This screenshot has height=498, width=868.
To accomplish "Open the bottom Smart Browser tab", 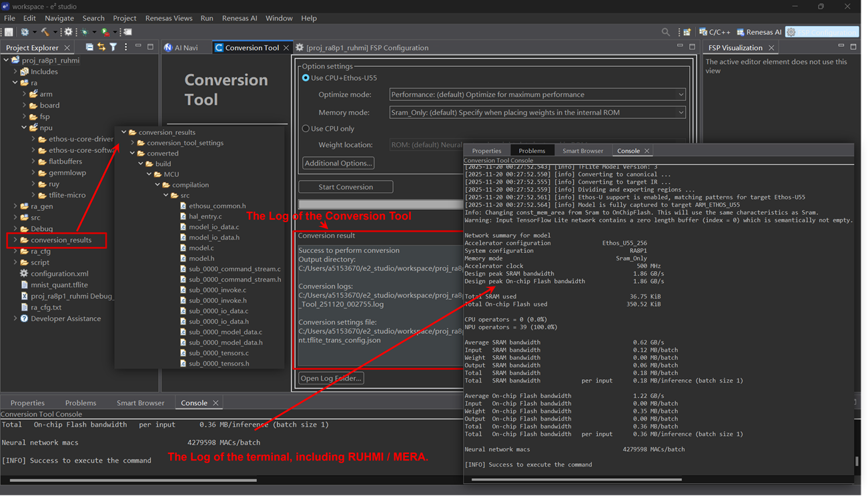I will pos(140,403).
